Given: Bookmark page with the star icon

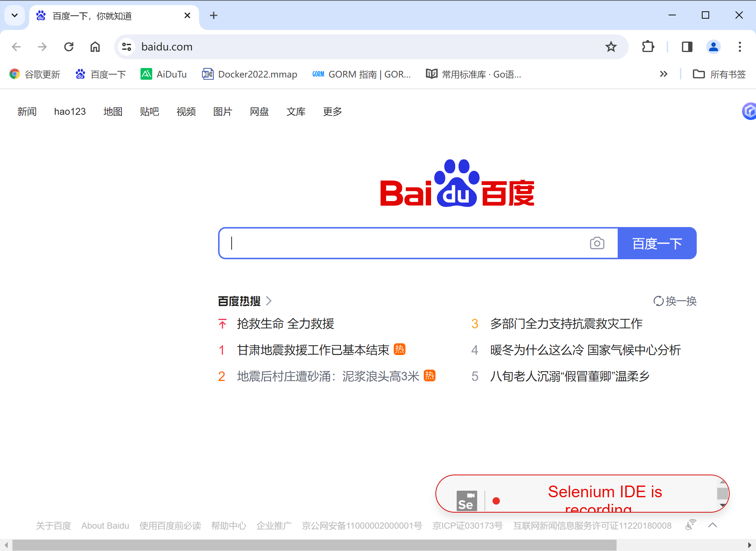Looking at the screenshot, I should pyautogui.click(x=611, y=47).
